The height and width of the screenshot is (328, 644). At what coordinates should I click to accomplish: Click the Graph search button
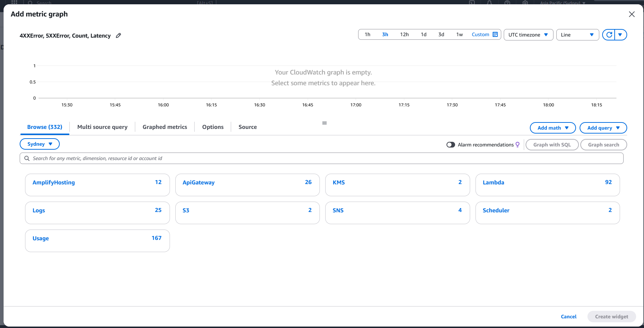604,145
